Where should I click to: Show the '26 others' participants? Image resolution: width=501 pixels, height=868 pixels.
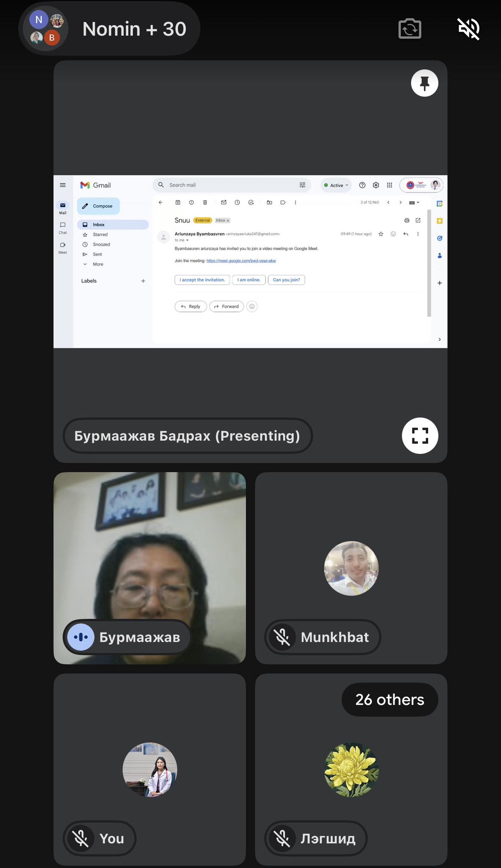click(390, 700)
